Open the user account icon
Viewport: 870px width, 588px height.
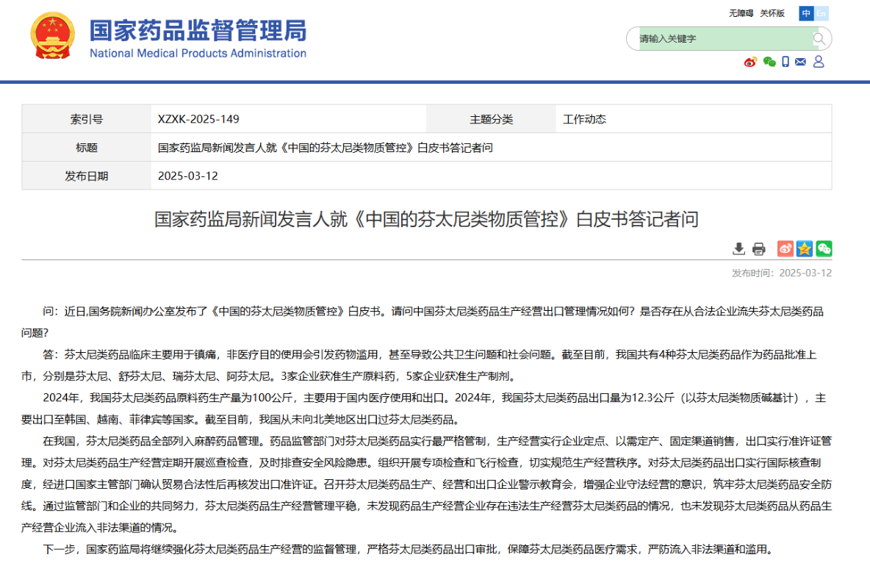[819, 62]
